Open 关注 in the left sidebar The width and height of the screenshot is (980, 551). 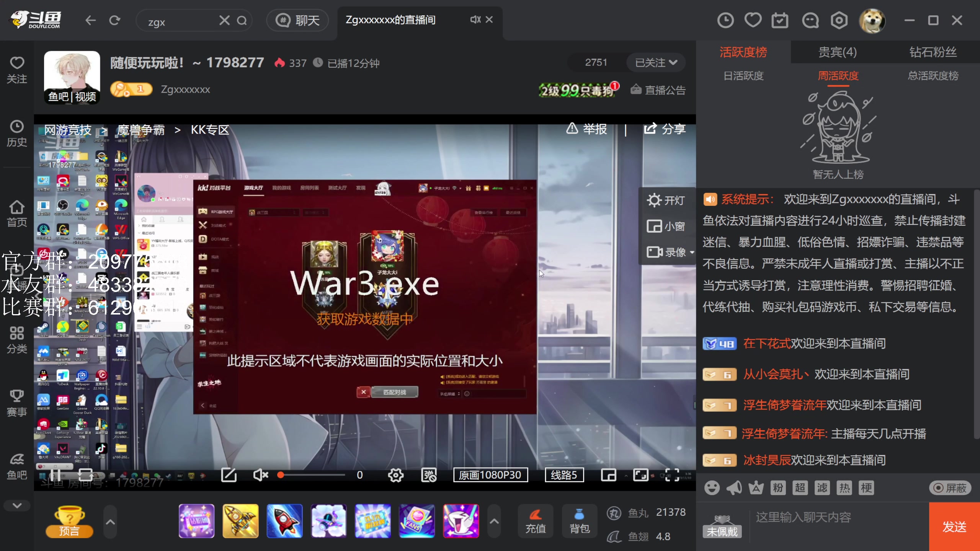(17, 70)
